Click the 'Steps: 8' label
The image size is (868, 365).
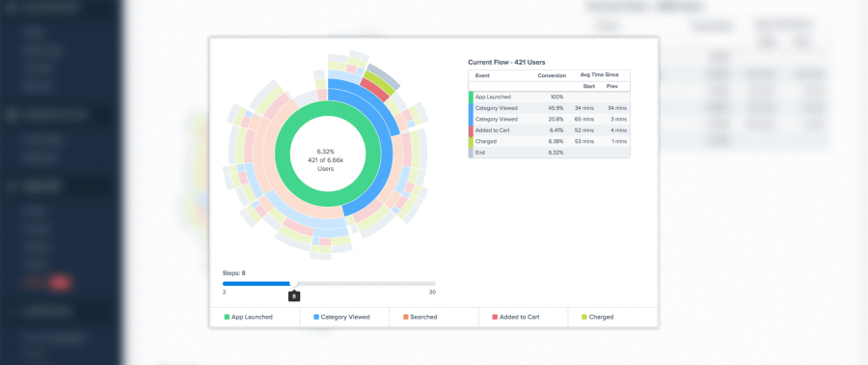tap(233, 273)
